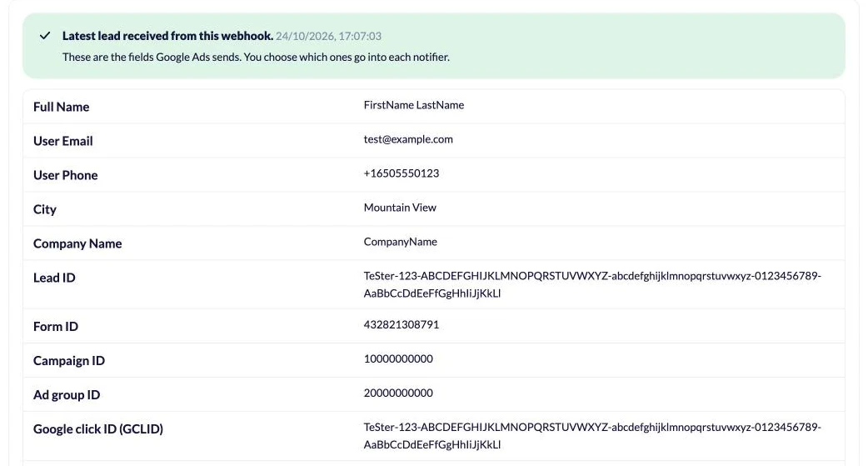The image size is (868, 466).
Task: Click the 'Ad group ID' field label
Action: click(x=67, y=395)
